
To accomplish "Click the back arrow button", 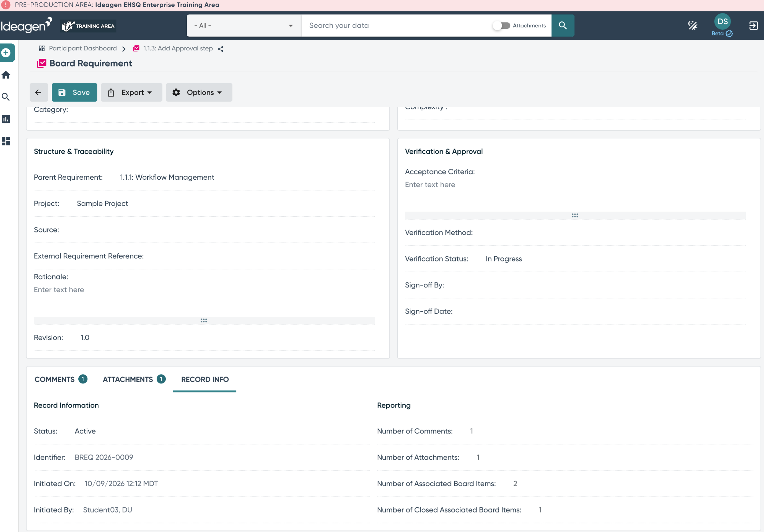I will (x=38, y=92).
